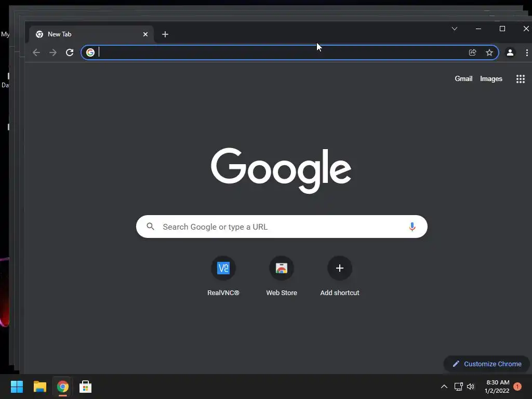
Task: Open a new tab with plus button
Action: 165,34
